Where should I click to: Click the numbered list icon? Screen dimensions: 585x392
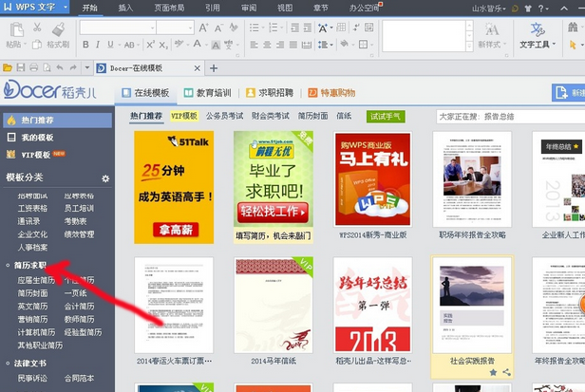274,28
